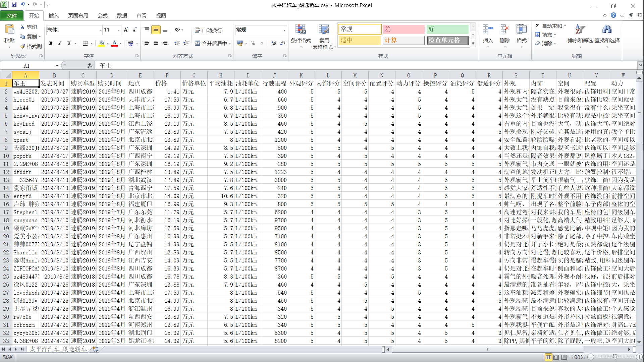644x362 pixels.
Task: Click the Undo icon in quick access toolbar
Action: pos(23,5)
